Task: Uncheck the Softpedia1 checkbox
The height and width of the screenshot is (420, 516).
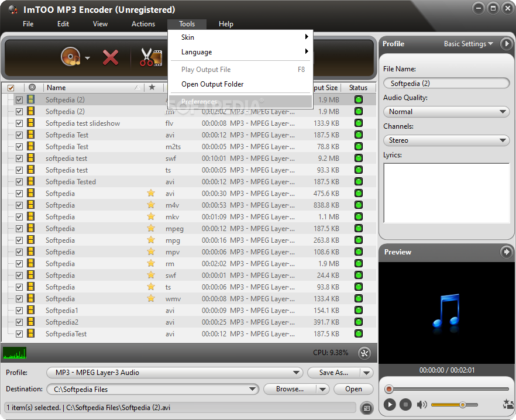Action: pyautogui.click(x=19, y=311)
